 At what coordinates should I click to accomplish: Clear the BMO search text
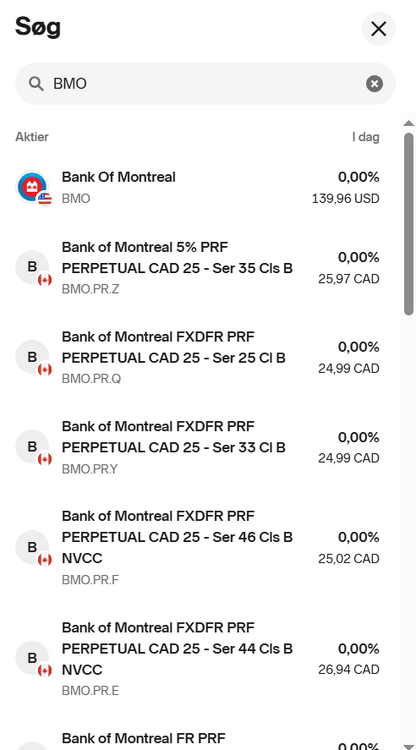point(374,84)
